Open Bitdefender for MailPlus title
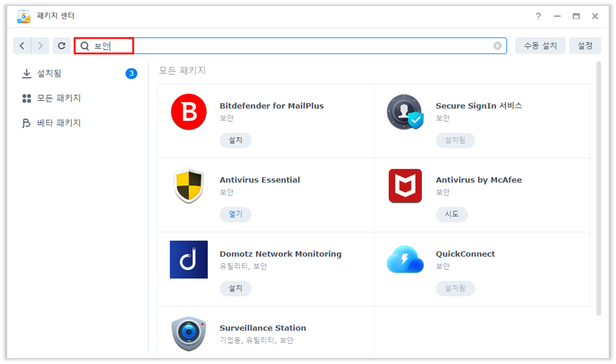The height and width of the screenshot is (364, 616). pyautogui.click(x=272, y=106)
